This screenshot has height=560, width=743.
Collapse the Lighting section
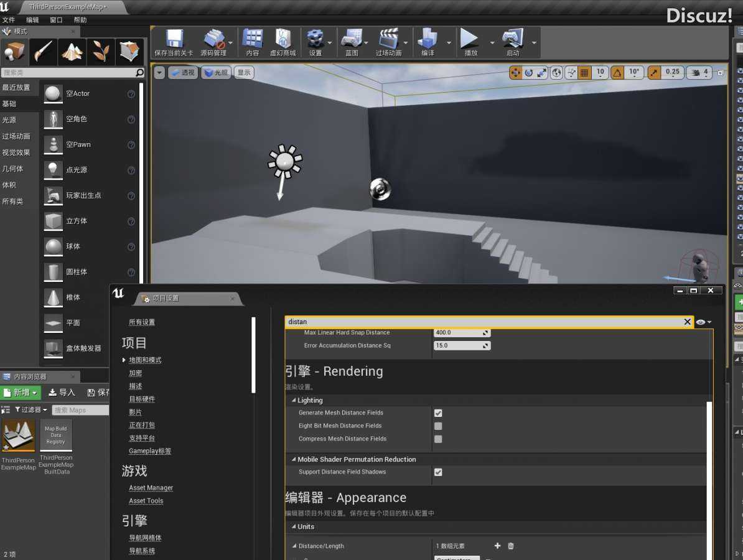(294, 400)
